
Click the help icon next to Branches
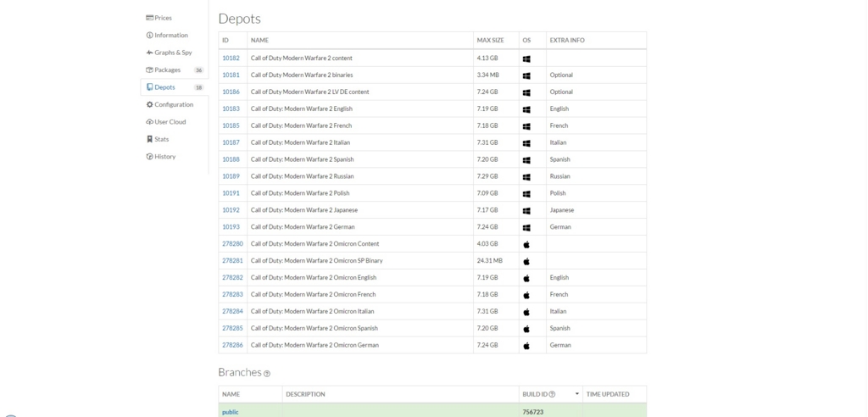click(267, 374)
